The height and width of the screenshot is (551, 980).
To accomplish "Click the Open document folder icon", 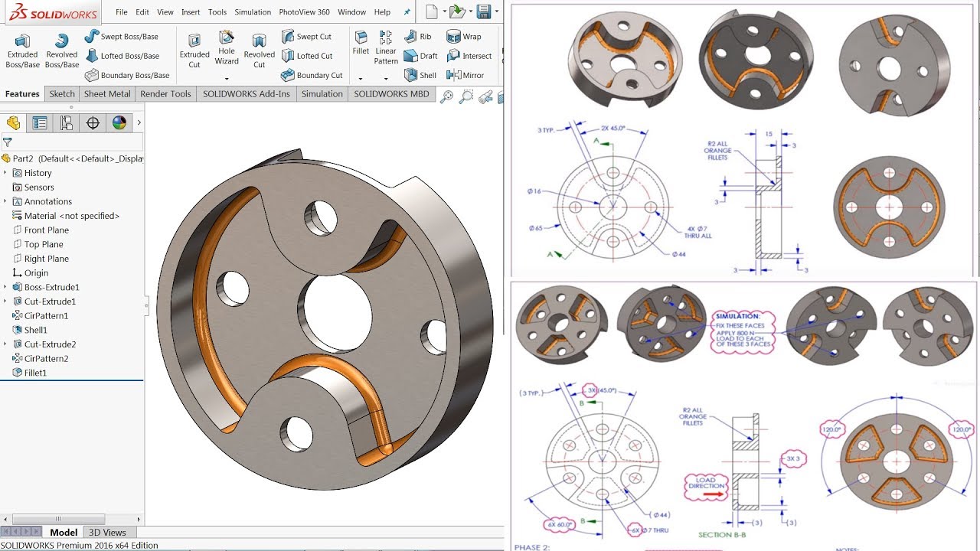I will 457,11.
